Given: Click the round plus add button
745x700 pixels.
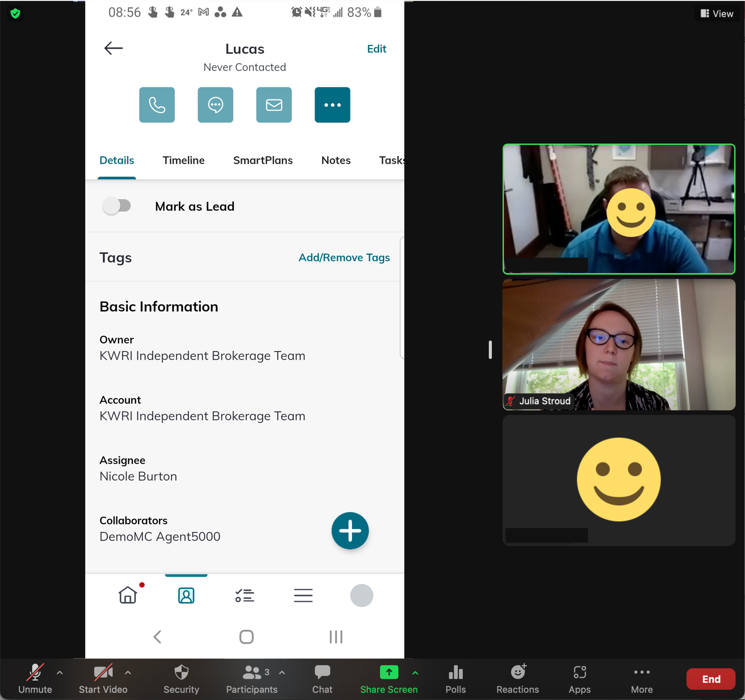Looking at the screenshot, I should click(350, 531).
